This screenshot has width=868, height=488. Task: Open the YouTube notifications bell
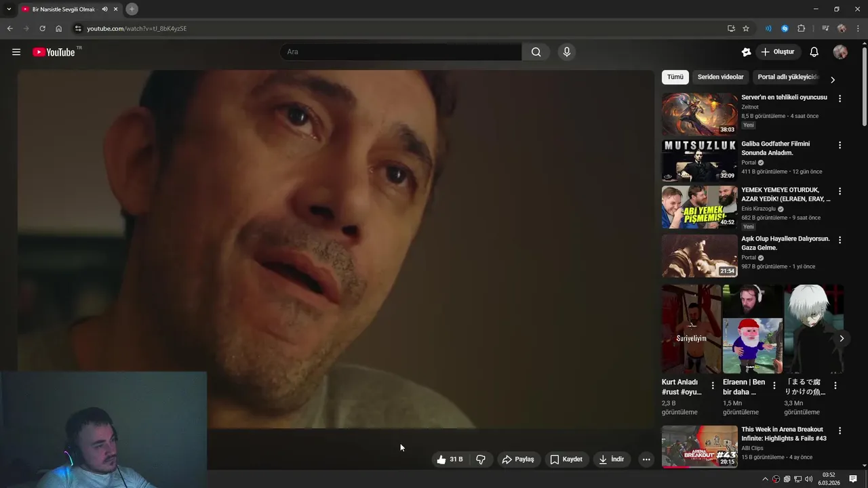coord(814,52)
